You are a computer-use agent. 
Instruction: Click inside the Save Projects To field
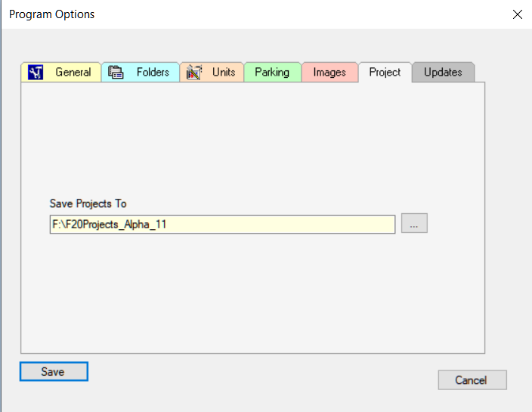[223, 225]
